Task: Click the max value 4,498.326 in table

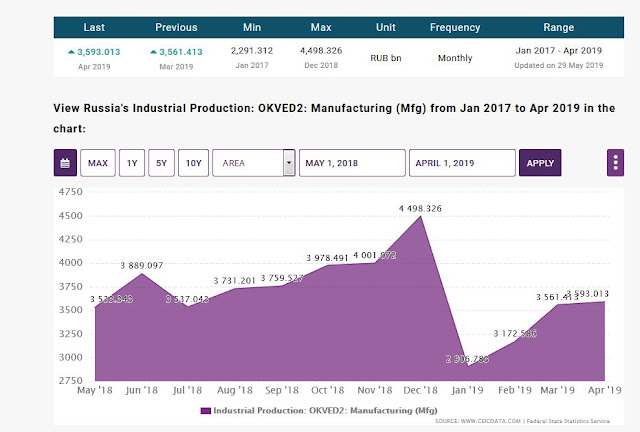Action: click(x=321, y=51)
